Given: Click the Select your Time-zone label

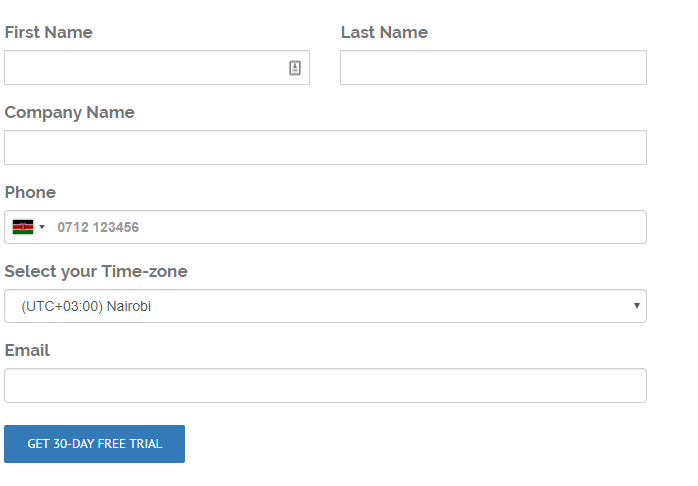Looking at the screenshot, I should click(96, 271).
